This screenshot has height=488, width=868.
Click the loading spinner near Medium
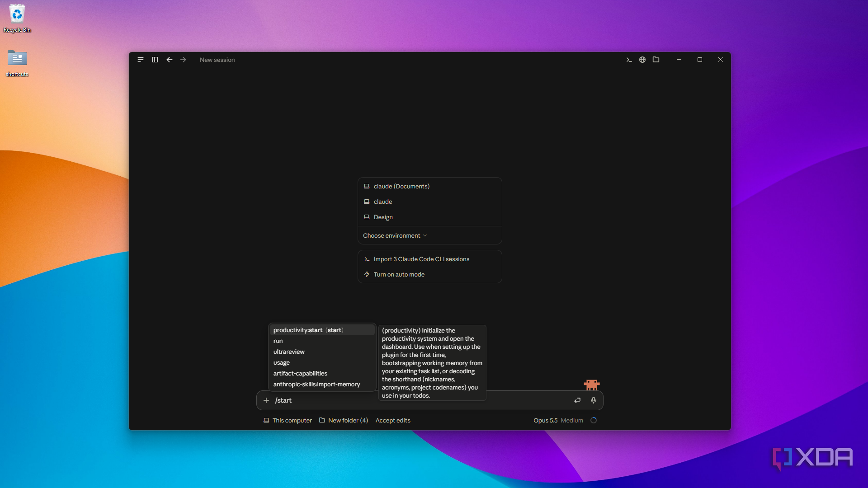click(594, 420)
